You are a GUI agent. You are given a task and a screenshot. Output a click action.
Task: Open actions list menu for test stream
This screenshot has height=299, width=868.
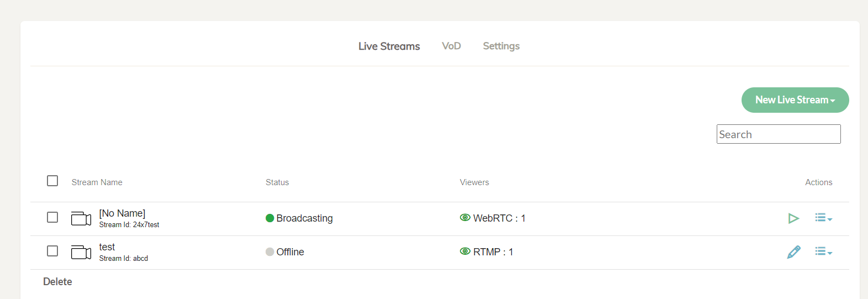click(x=823, y=252)
